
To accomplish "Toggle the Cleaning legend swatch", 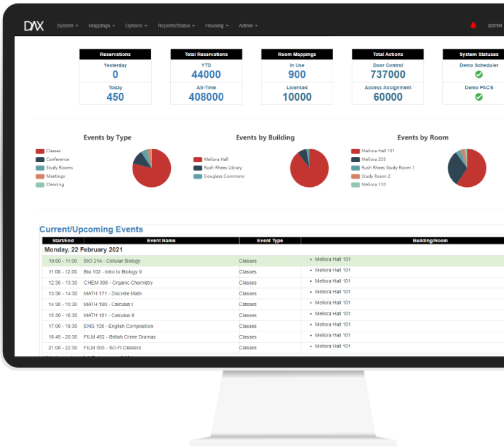I will [40, 185].
